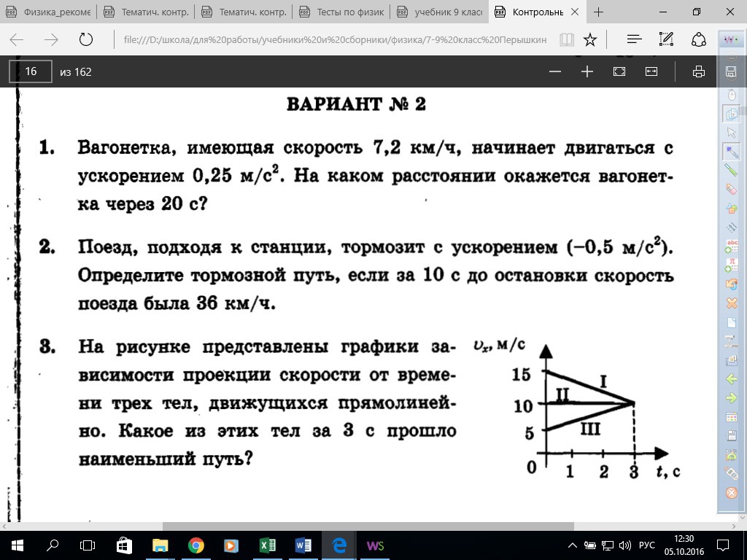Go forward with the browser forward arrow
Viewport: 747px width, 560px height.
[x=51, y=39]
